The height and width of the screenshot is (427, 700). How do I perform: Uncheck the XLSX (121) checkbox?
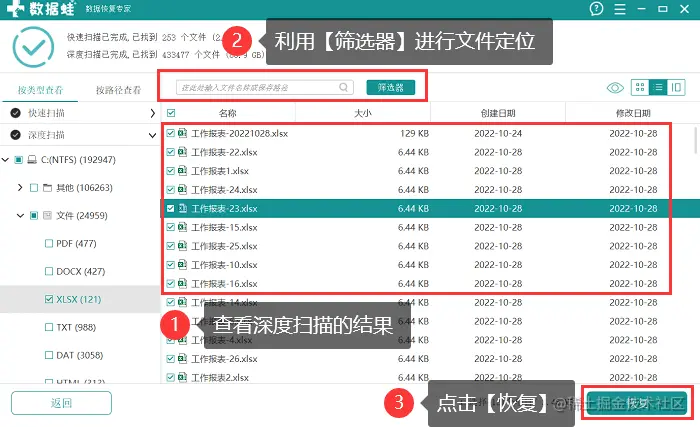point(49,299)
